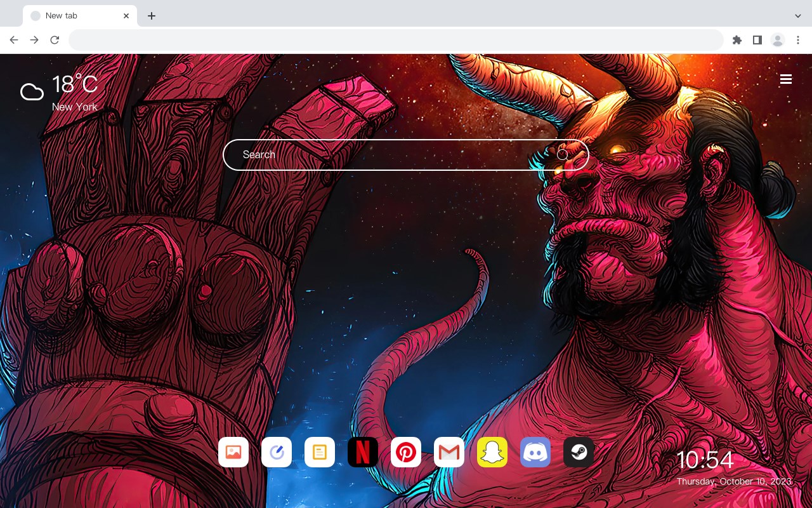The image size is (812, 508).
Task: Open the yellow notes shortcut icon
Action: click(x=320, y=452)
